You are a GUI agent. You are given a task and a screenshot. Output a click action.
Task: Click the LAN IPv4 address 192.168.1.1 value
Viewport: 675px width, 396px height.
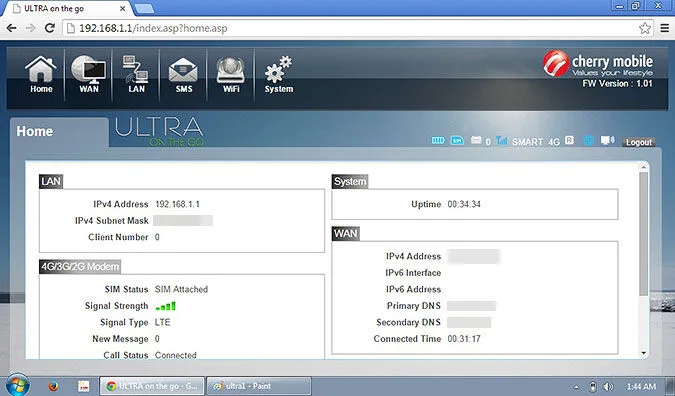[x=177, y=204]
